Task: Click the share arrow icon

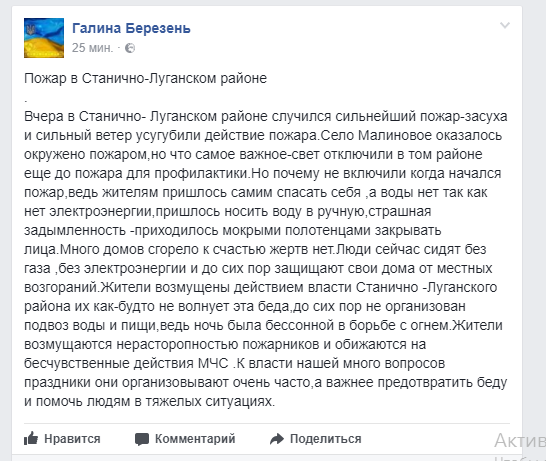Action: click(x=277, y=439)
